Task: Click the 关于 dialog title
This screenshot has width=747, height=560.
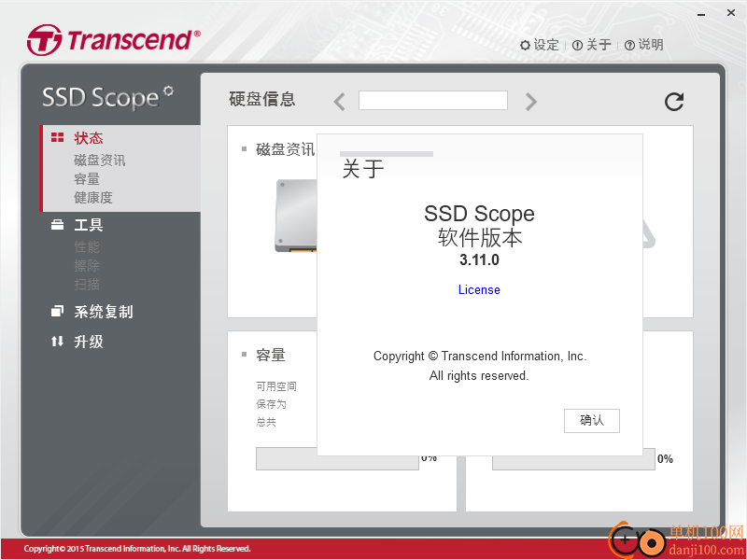Action: (363, 169)
